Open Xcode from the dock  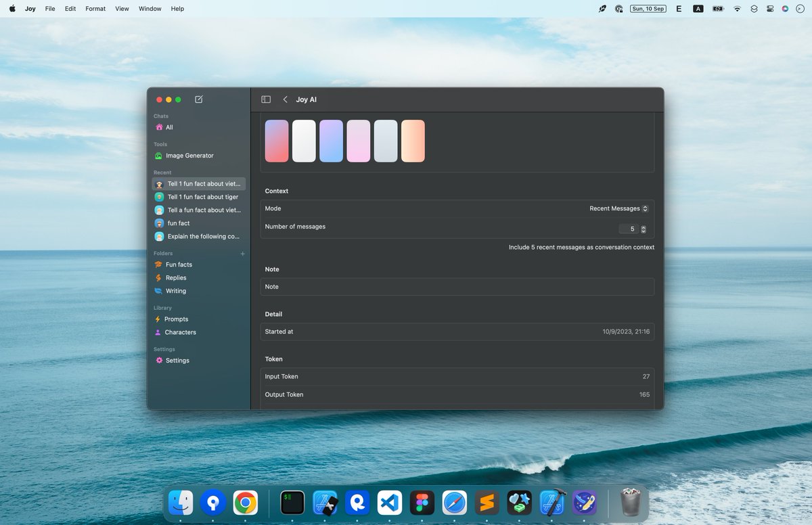pos(552,503)
